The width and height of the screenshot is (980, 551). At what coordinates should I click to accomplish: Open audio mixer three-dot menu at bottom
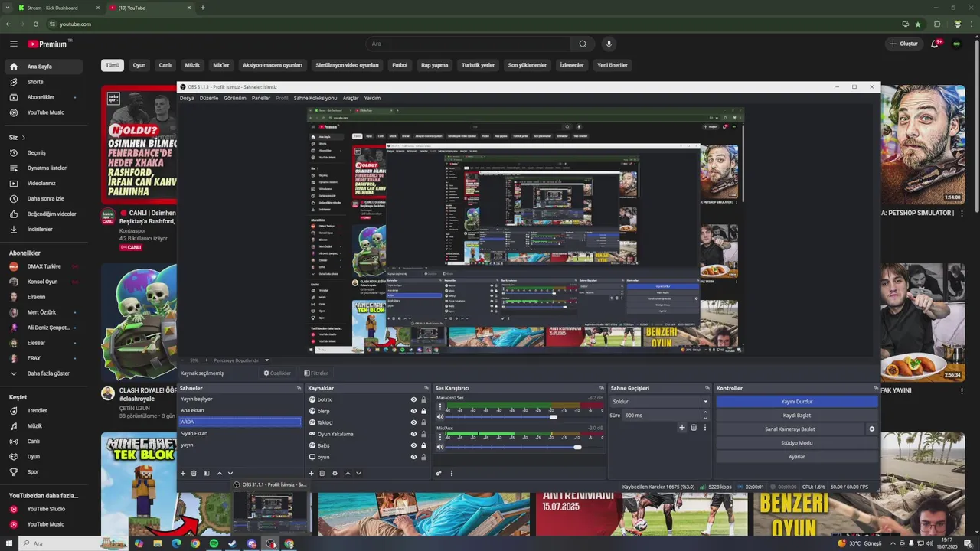(451, 473)
